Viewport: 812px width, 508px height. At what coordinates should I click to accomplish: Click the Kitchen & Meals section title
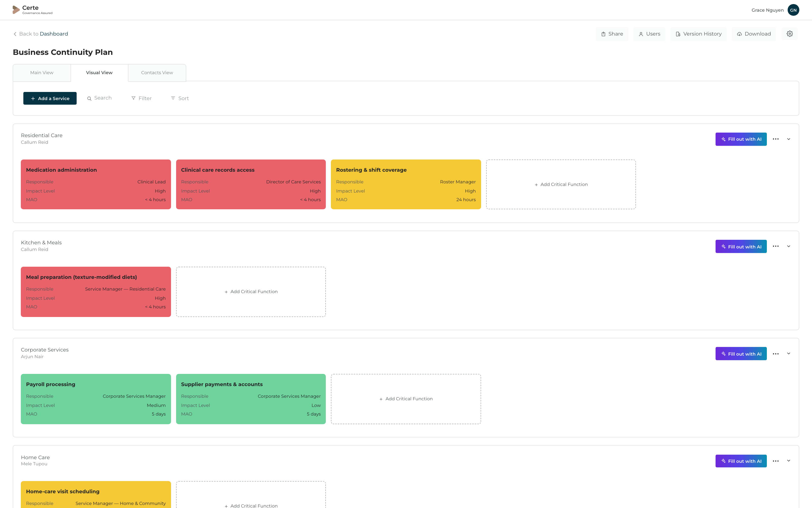(x=41, y=243)
